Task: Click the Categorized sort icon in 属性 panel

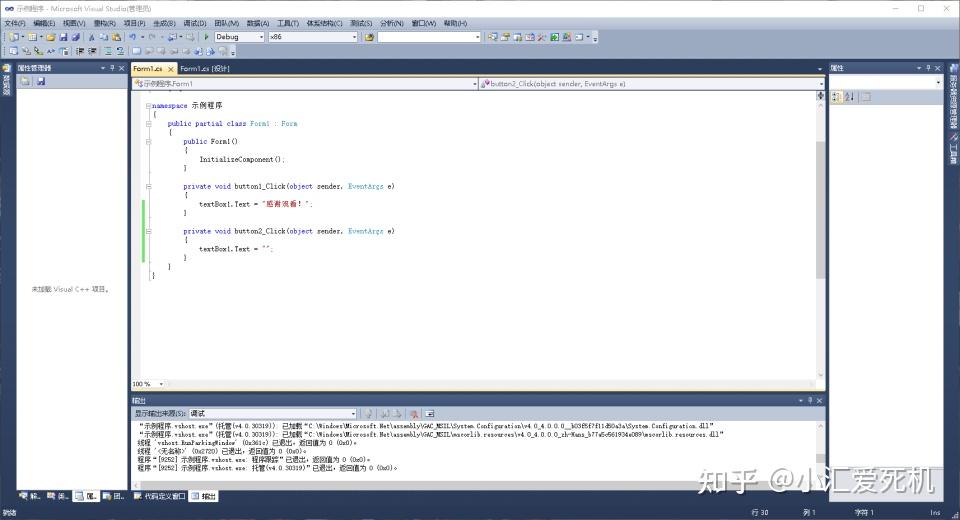Action: [837, 97]
